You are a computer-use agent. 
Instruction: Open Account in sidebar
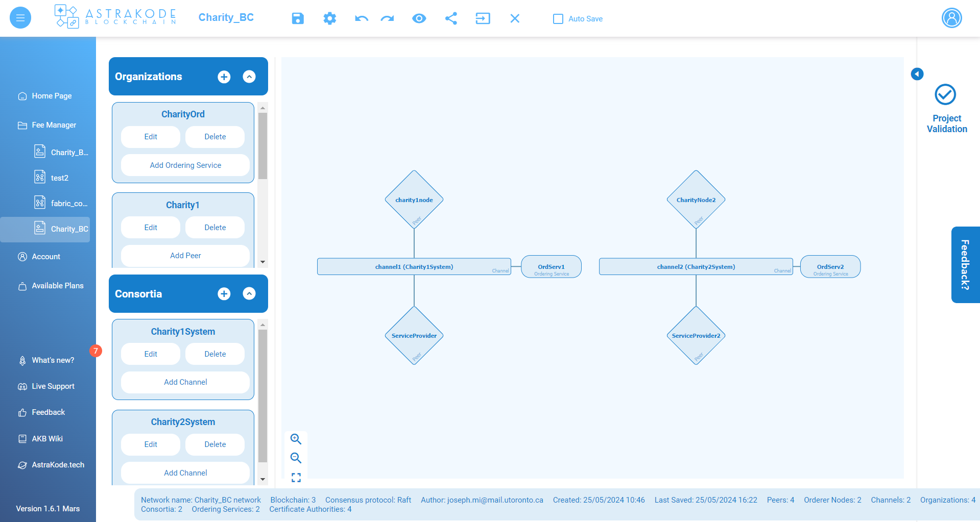39,257
